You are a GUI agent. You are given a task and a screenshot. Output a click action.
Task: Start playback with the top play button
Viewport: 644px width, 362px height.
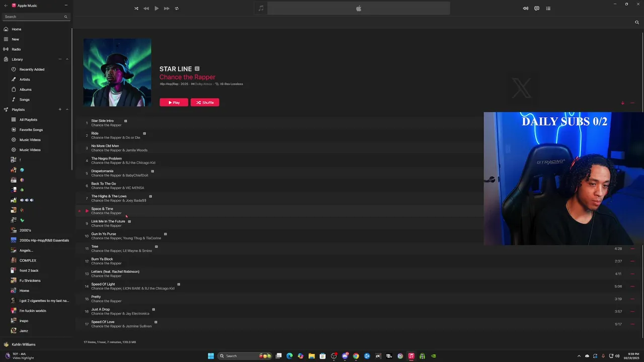pos(156,9)
